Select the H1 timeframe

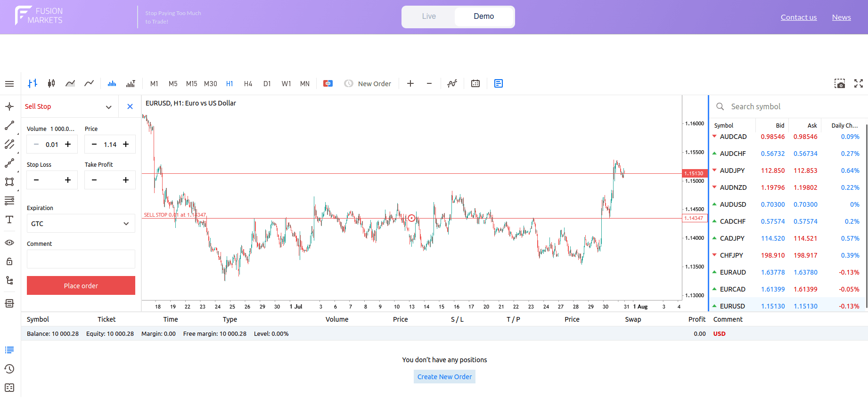point(229,83)
